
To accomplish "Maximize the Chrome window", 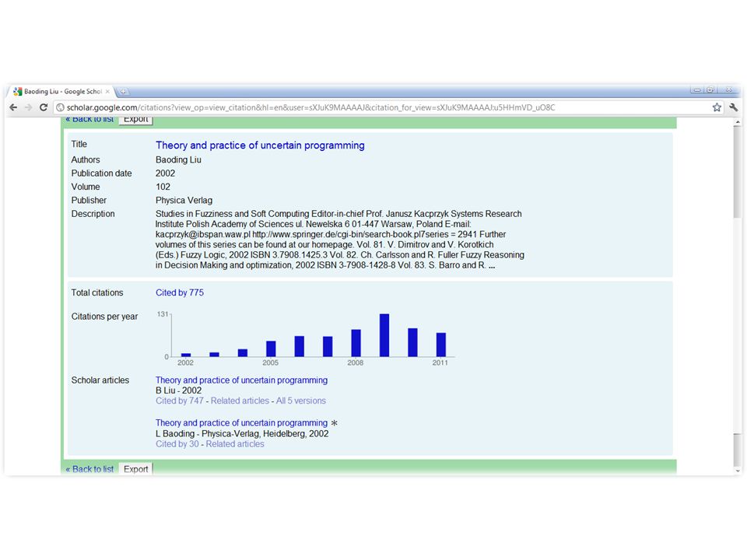I will tap(710, 89).
